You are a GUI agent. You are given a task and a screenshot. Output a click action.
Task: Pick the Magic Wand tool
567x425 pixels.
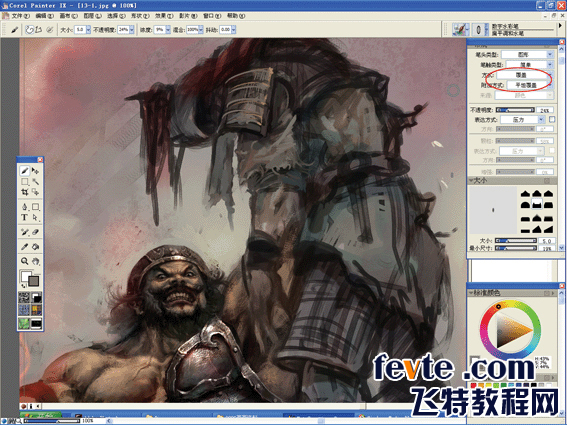[x=35, y=181]
